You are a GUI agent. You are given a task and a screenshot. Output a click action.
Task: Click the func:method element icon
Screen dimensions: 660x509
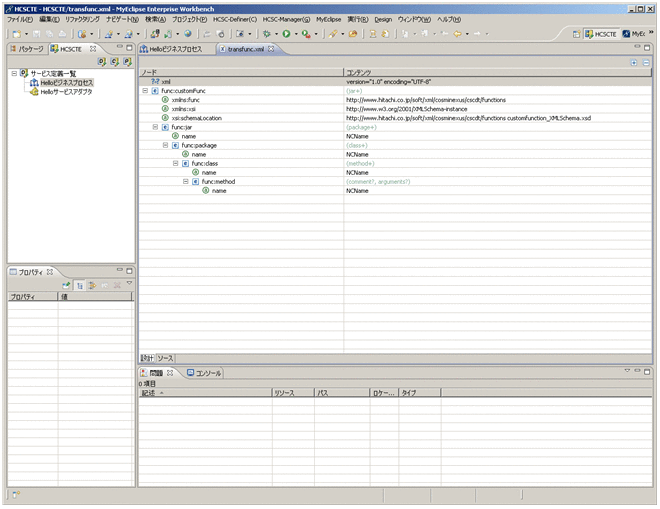coord(195,181)
